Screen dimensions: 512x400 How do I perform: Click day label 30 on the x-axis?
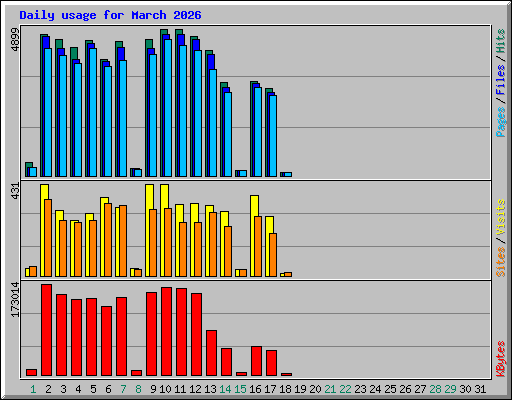pyautogui.click(x=465, y=389)
